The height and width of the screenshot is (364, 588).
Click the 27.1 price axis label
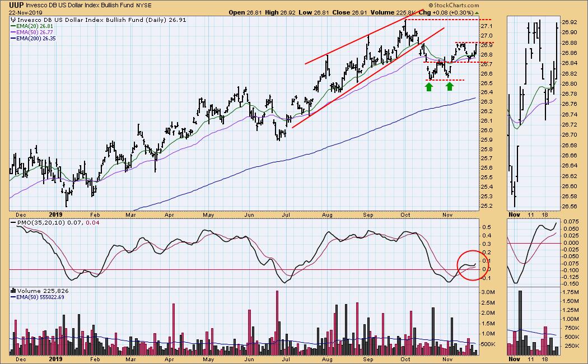click(x=487, y=26)
